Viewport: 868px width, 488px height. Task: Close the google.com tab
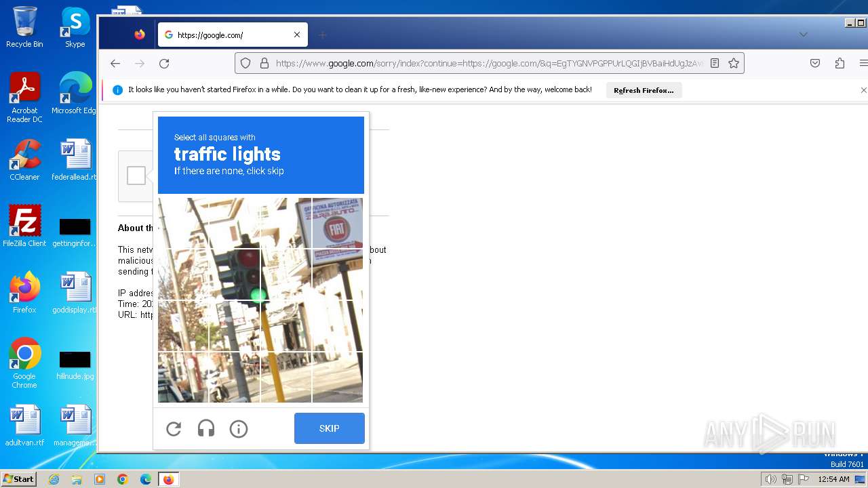(x=297, y=35)
